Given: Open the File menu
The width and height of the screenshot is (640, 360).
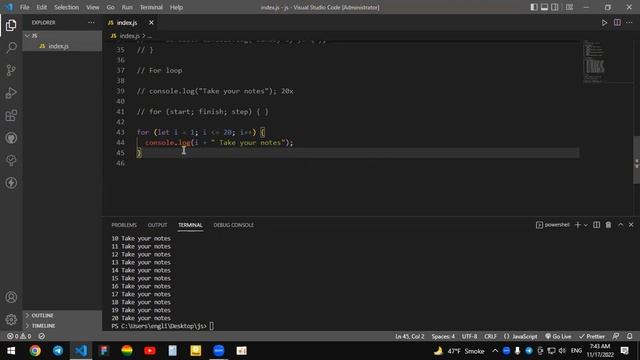Looking at the screenshot, I should (24, 7).
